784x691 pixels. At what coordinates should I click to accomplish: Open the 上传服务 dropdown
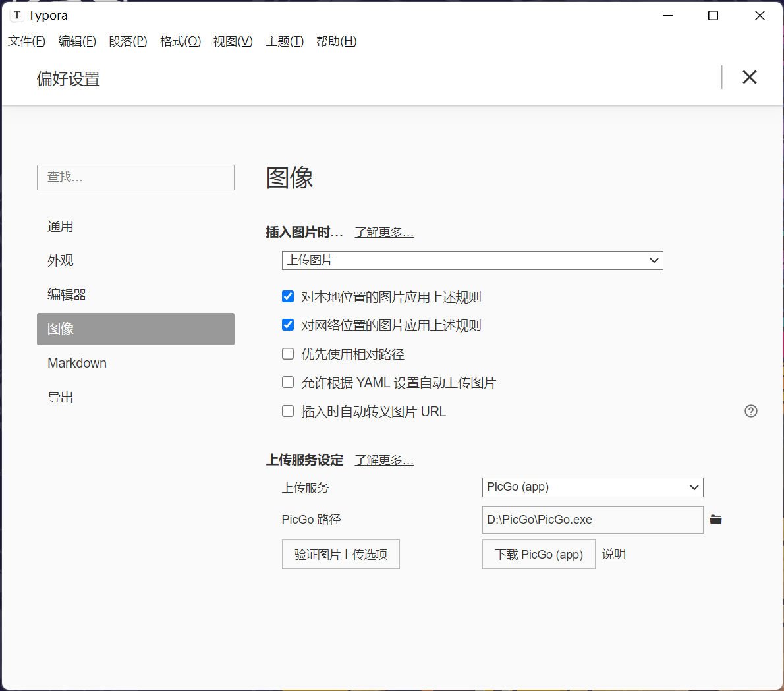(x=592, y=487)
